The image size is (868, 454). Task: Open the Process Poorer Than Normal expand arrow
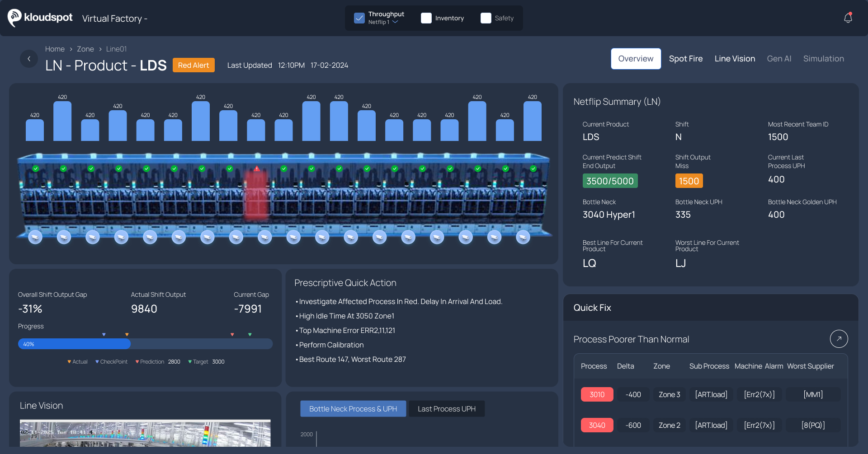[x=839, y=339]
